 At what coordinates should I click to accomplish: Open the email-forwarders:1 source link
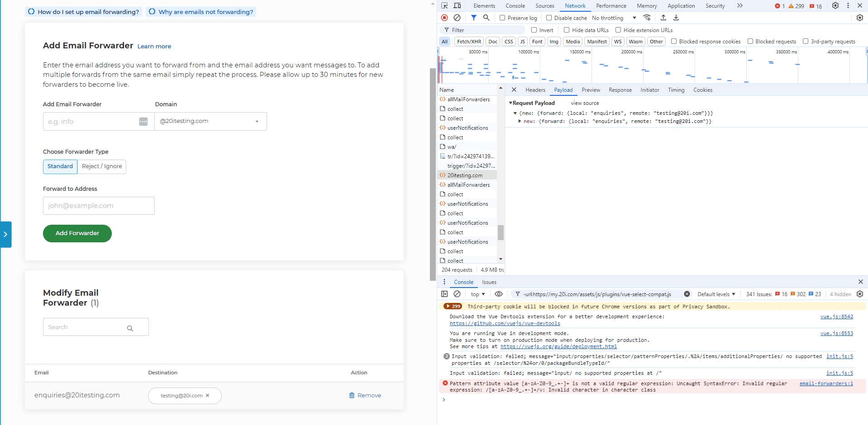click(826, 383)
